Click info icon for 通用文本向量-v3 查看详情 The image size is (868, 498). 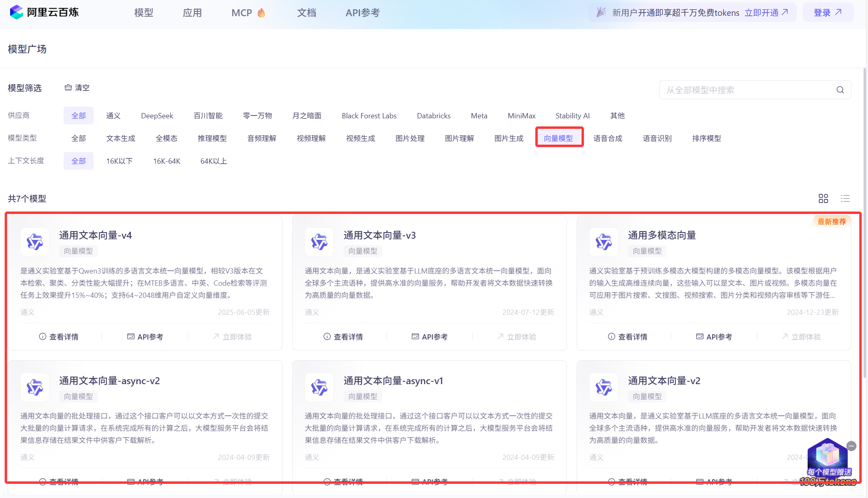[327, 336]
